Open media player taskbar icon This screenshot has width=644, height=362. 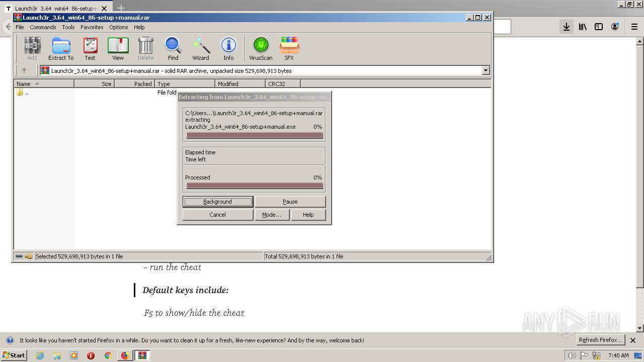(74, 355)
